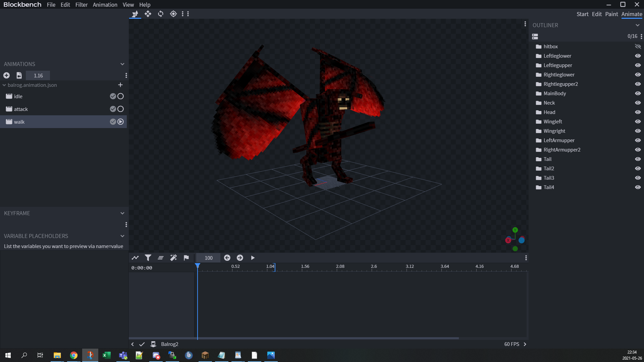Switch to the Start mode tab
Viewport: 644px width, 362px height.
[583, 14]
